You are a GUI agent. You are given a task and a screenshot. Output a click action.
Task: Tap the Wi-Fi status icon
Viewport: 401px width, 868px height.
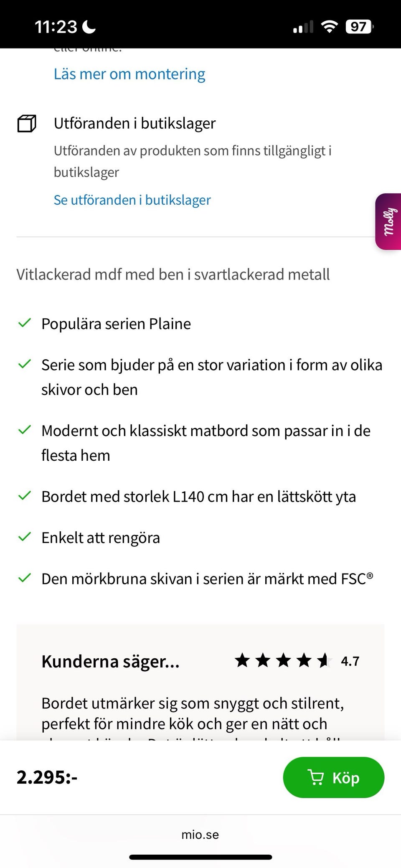coord(329,27)
